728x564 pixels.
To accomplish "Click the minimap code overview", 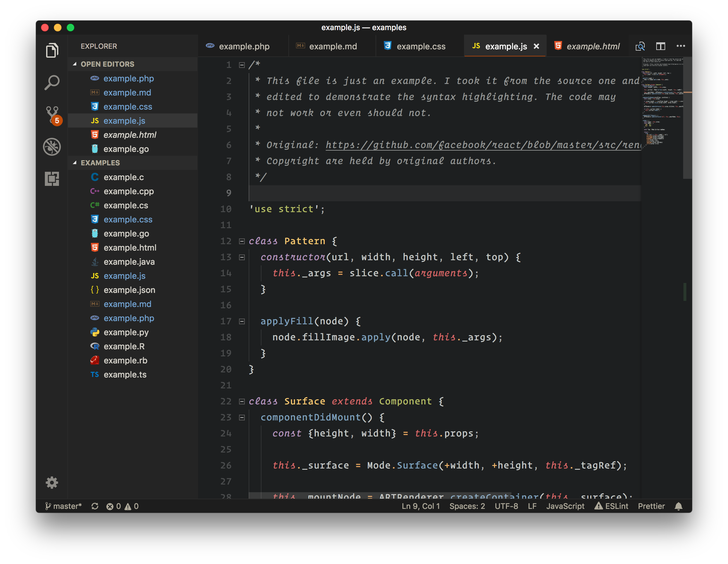I will point(662,100).
